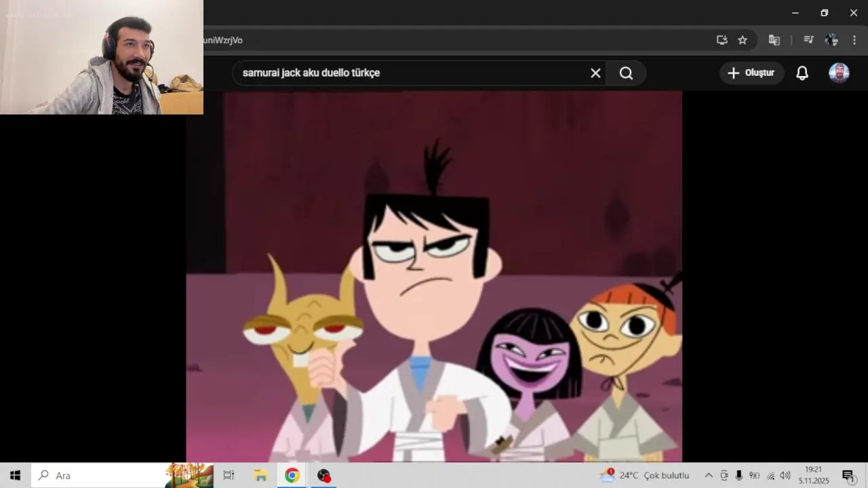
Task: Open Chrome media controls icon
Action: click(x=808, y=40)
